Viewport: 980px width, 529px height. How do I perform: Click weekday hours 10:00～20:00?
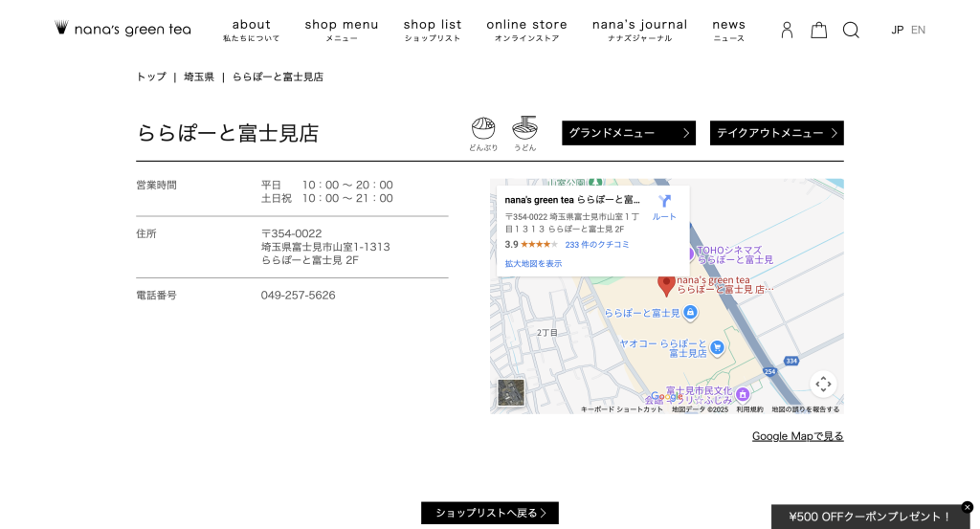pyautogui.click(x=347, y=185)
